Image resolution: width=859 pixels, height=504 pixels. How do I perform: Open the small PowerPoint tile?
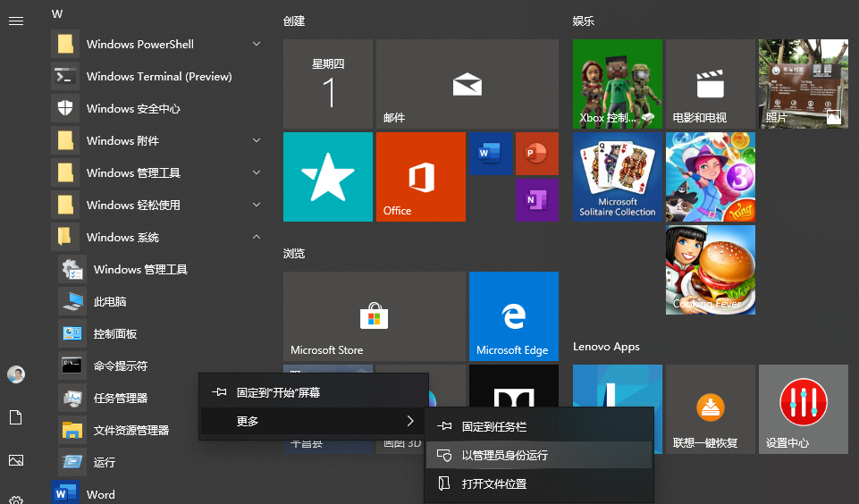(x=537, y=154)
